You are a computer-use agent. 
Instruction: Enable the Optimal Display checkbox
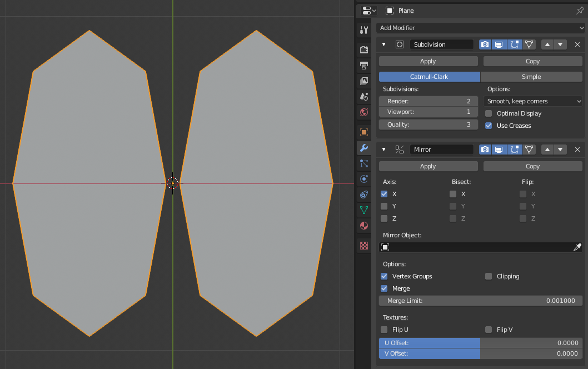click(x=488, y=113)
